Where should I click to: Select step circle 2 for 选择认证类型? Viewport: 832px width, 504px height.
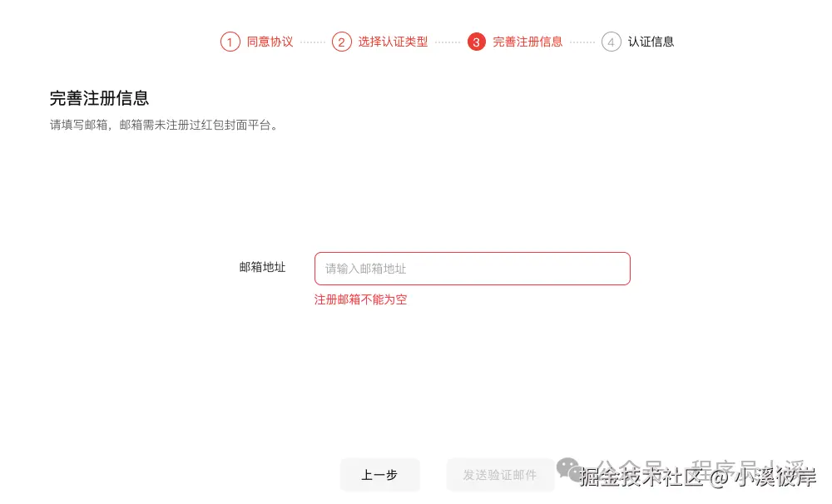(x=341, y=41)
